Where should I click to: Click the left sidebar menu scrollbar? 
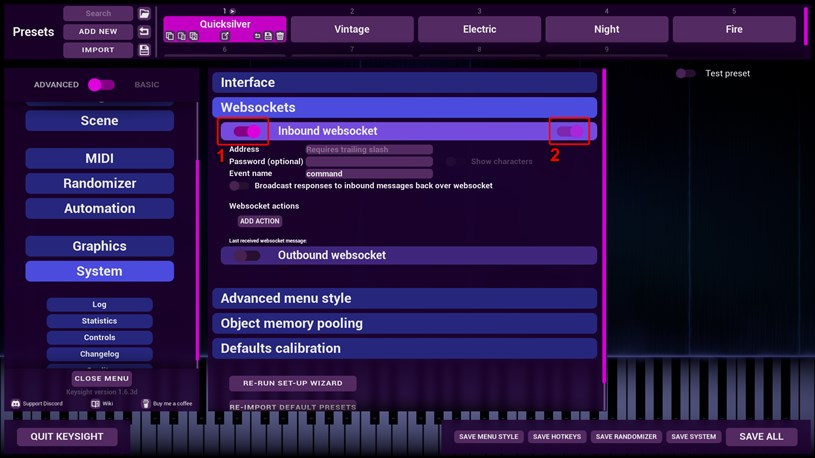[x=198, y=260]
